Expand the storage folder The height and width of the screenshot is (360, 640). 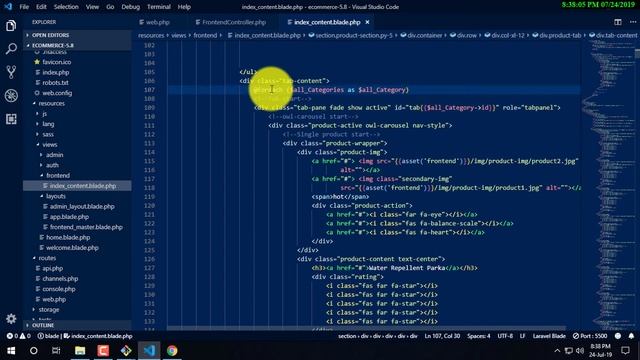click(49, 309)
